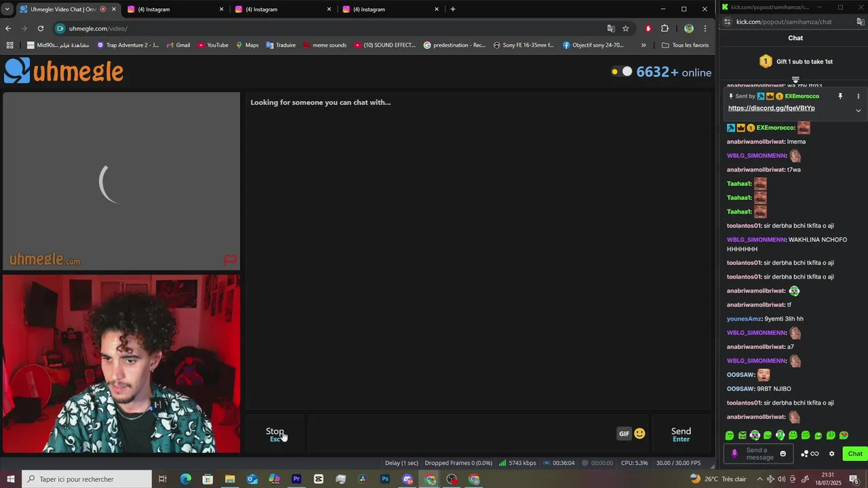Image resolution: width=868 pixels, height=488 pixels.
Task: Click the bubbles points icon in Kick chat
Action: point(805,454)
